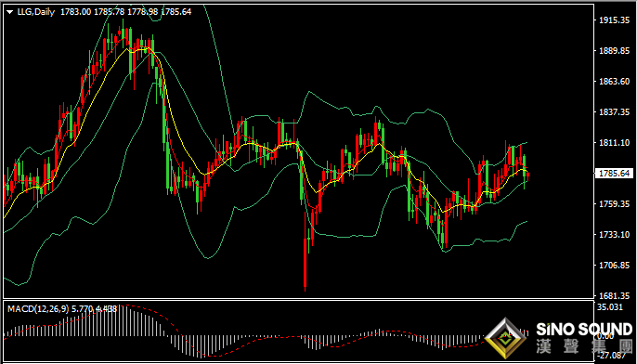This screenshot has height=364, width=637.
Task: Click the 1706.85 price axis label
Action: 614,266
